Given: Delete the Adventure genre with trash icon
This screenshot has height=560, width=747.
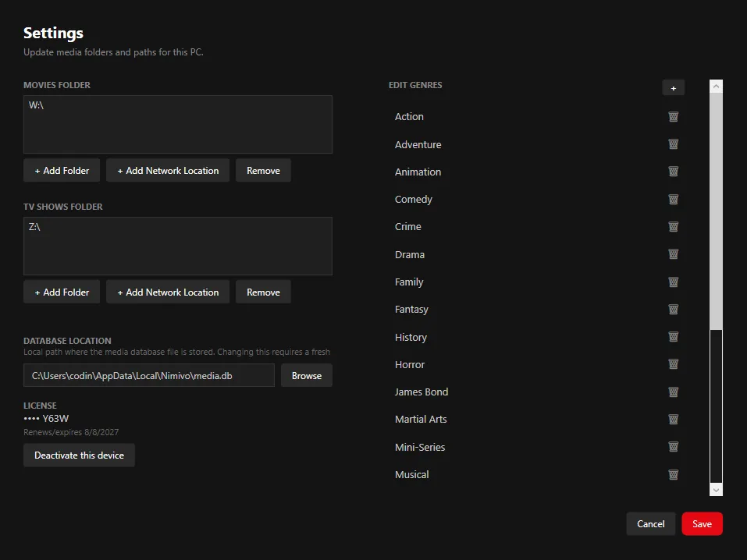Looking at the screenshot, I should [673, 144].
